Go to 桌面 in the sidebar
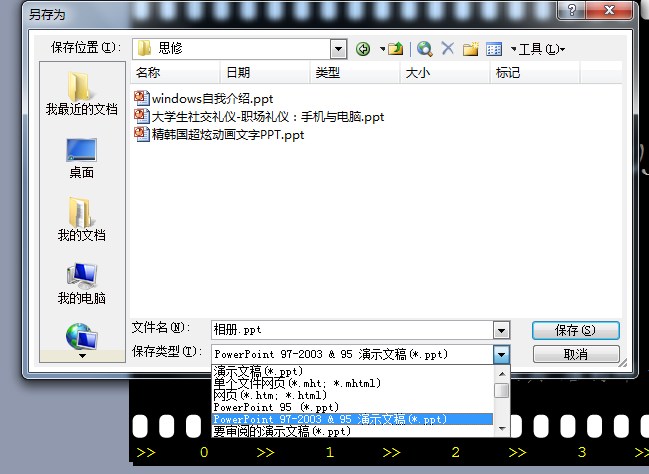 (82, 159)
